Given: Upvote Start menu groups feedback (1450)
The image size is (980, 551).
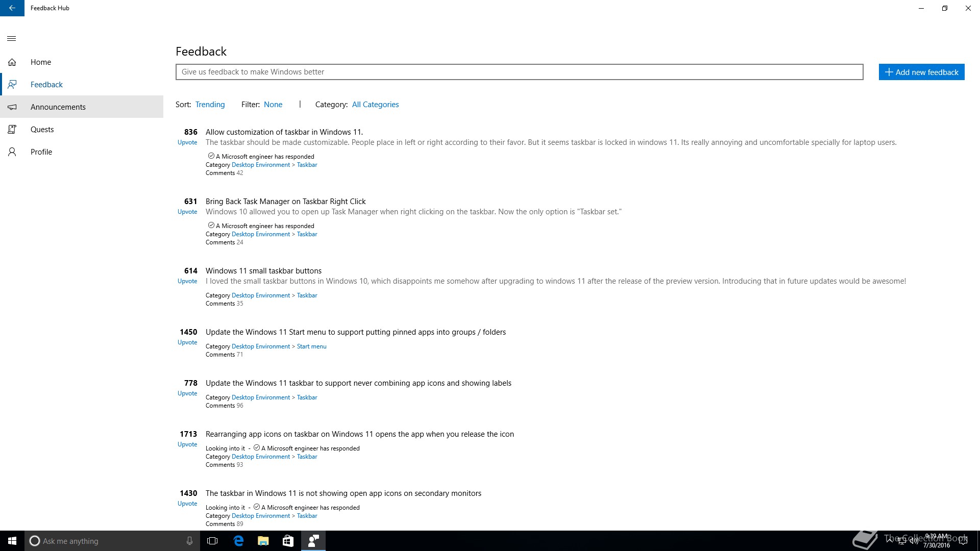Looking at the screenshot, I should pyautogui.click(x=187, y=342).
